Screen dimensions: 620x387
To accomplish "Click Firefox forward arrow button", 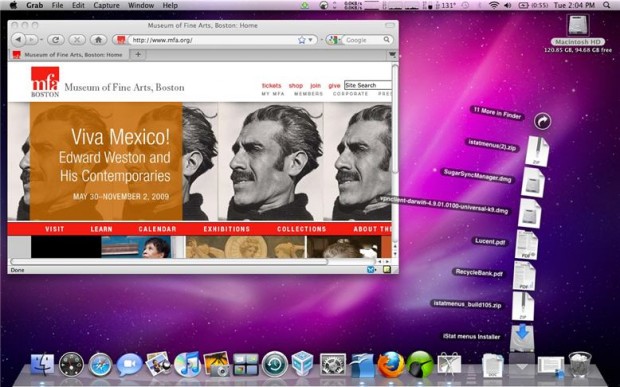I will (31, 40).
